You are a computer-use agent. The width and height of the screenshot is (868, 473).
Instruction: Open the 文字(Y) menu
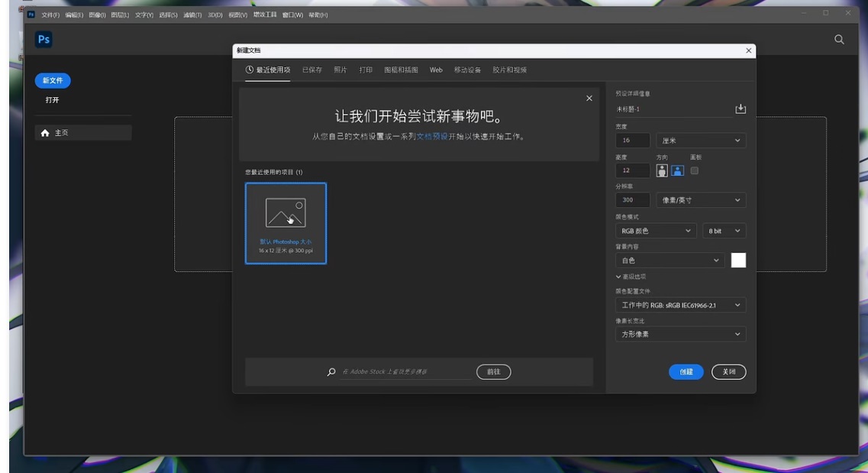coord(144,15)
